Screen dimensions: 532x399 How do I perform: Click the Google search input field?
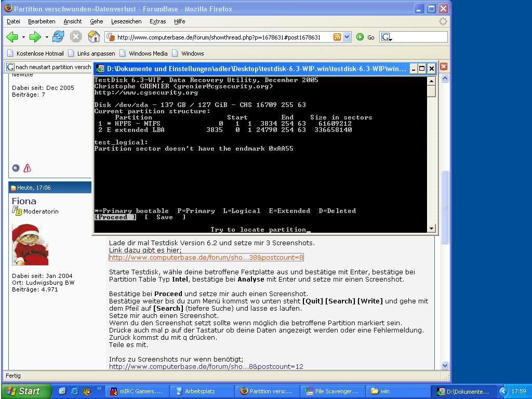[x=420, y=37]
